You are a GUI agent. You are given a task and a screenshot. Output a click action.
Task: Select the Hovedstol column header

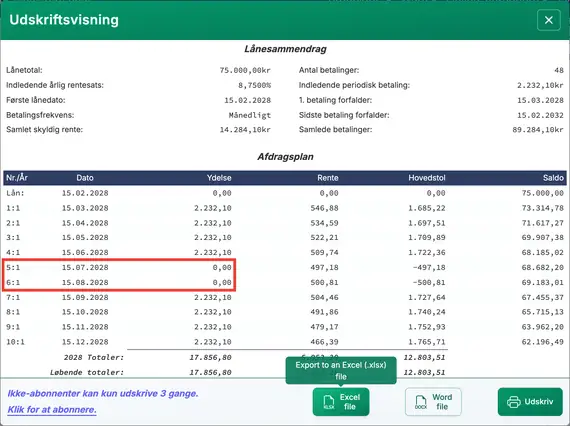[427, 178]
